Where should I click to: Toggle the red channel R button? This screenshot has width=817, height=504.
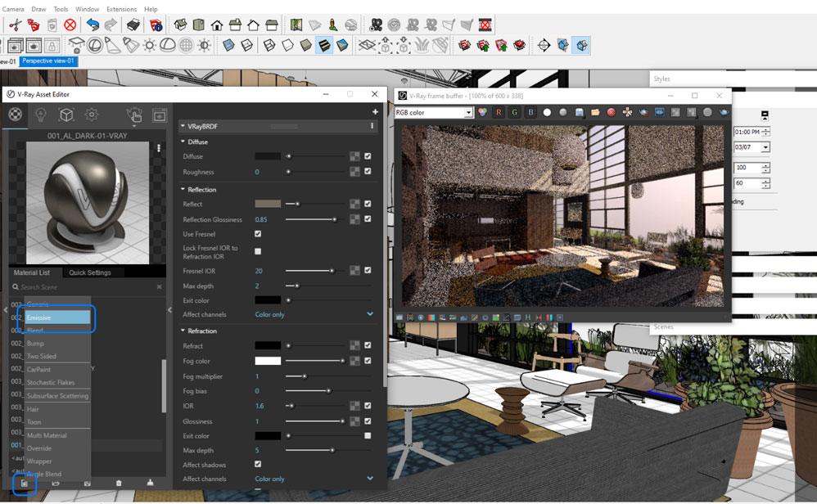click(x=499, y=112)
